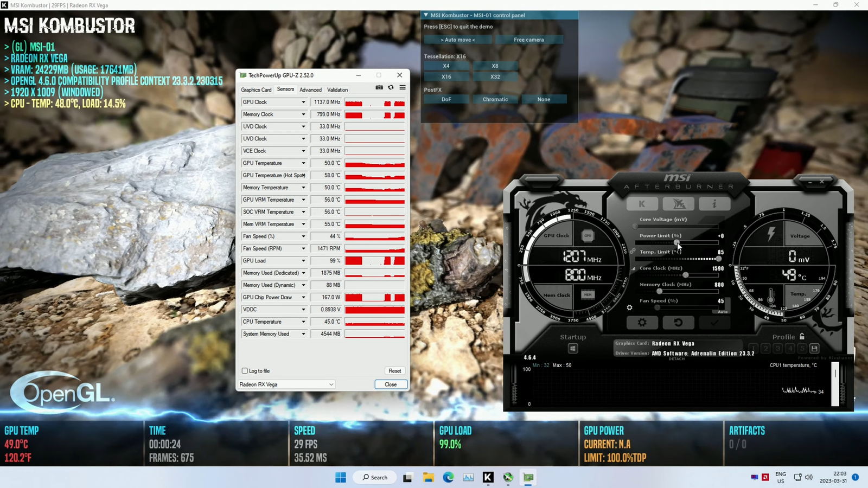This screenshot has width=868, height=488.
Task: Toggle the Afterburner profile lock icon
Action: tap(802, 337)
